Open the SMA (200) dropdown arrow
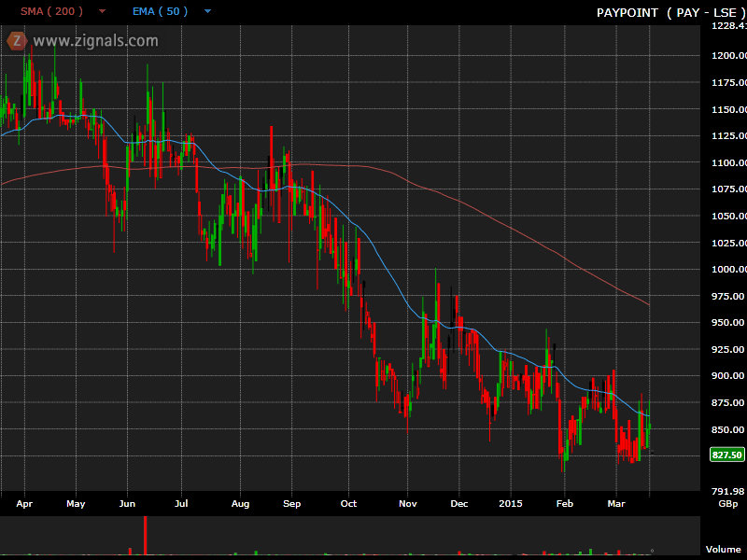The width and height of the screenshot is (747, 560). (x=102, y=12)
